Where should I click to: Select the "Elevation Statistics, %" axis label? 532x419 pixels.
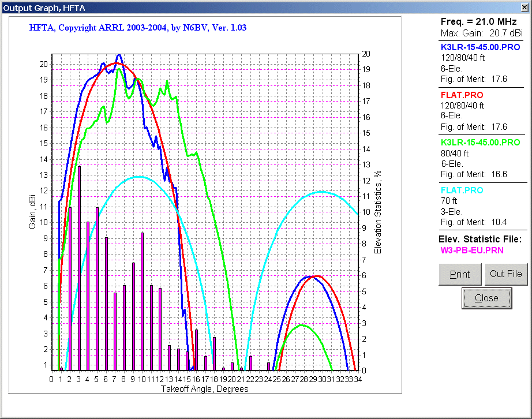pyautogui.click(x=377, y=212)
